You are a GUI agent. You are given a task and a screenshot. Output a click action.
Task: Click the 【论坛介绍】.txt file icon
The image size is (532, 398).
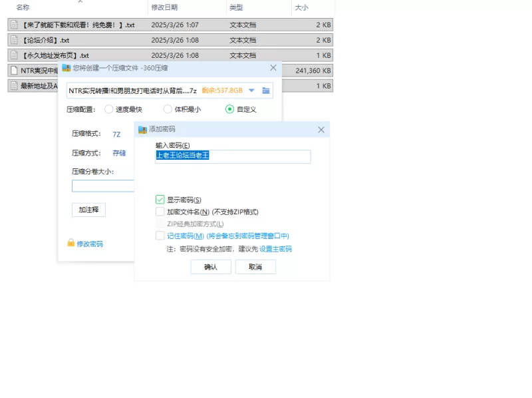point(14,40)
